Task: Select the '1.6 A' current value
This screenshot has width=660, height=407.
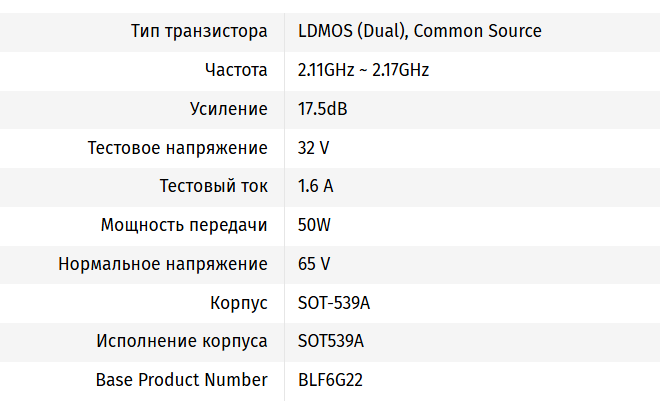Action: coord(315,186)
